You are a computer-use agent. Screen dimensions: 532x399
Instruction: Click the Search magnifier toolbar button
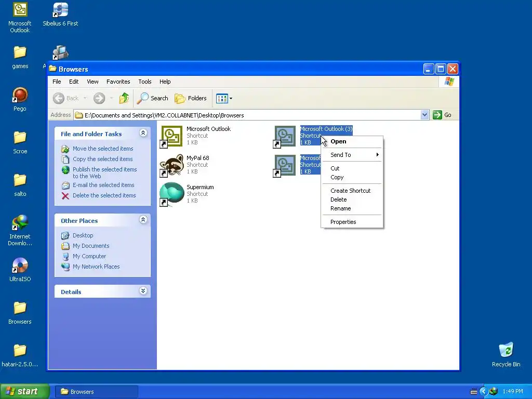tap(153, 98)
